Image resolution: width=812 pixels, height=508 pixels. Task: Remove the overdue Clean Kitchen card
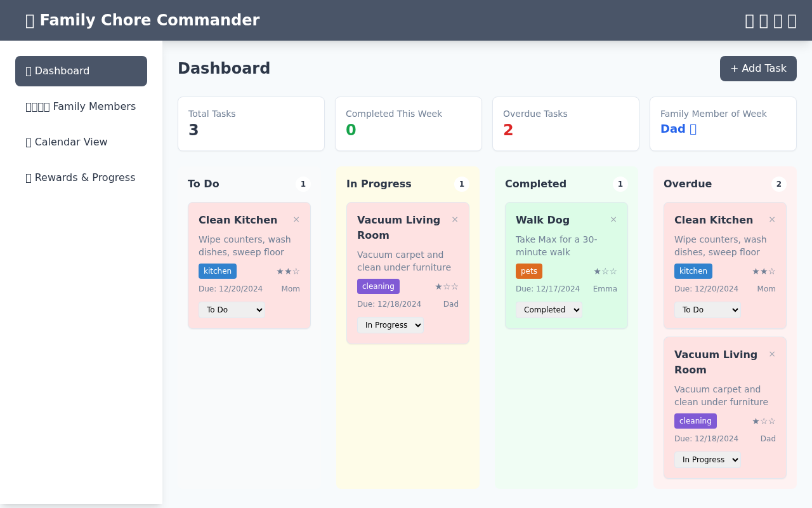point(771,219)
